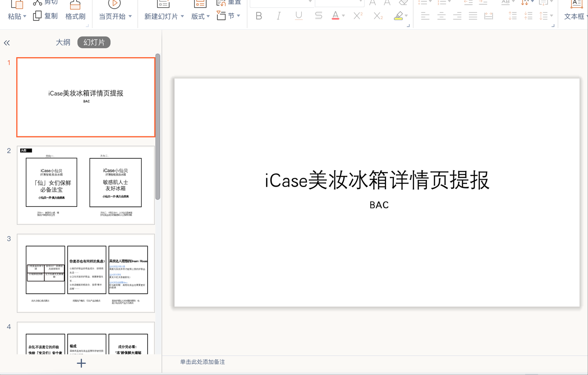This screenshot has width=588, height=375.
Task: Select the 幻灯片 slides panel tab
Action: [94, 42]
